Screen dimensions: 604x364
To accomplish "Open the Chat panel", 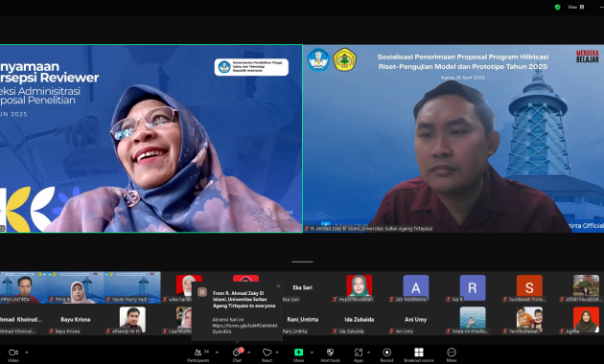I will 238,354.
